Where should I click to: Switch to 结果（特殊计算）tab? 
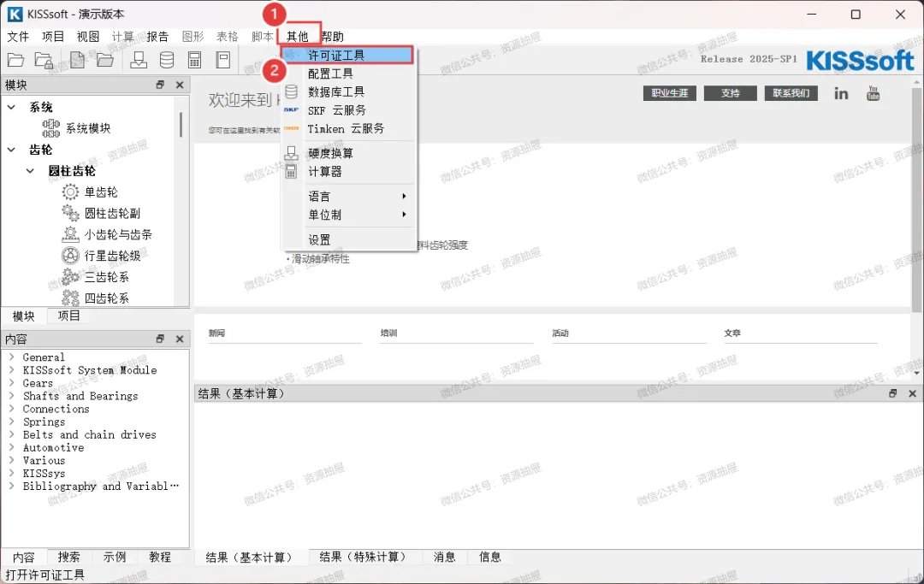363,557
